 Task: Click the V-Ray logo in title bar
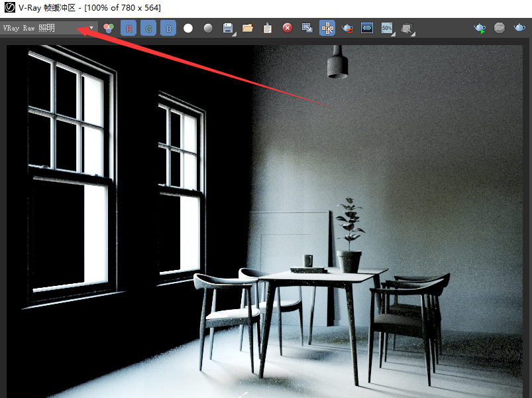pyautogui.click(x=9, y=7)
